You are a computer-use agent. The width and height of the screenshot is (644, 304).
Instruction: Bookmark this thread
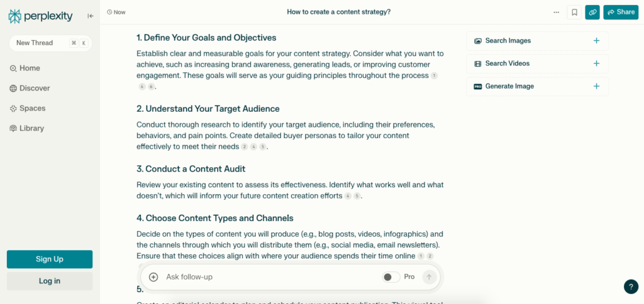click(x=574, y=12)
